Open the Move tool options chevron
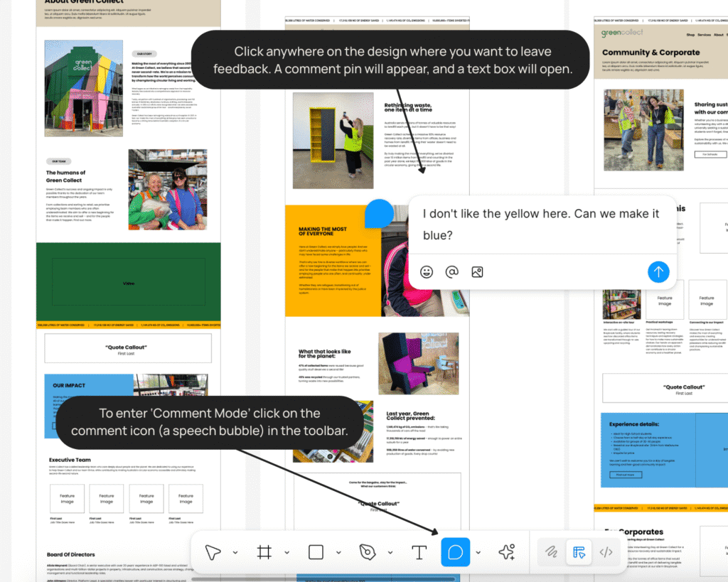 point(235,552)
